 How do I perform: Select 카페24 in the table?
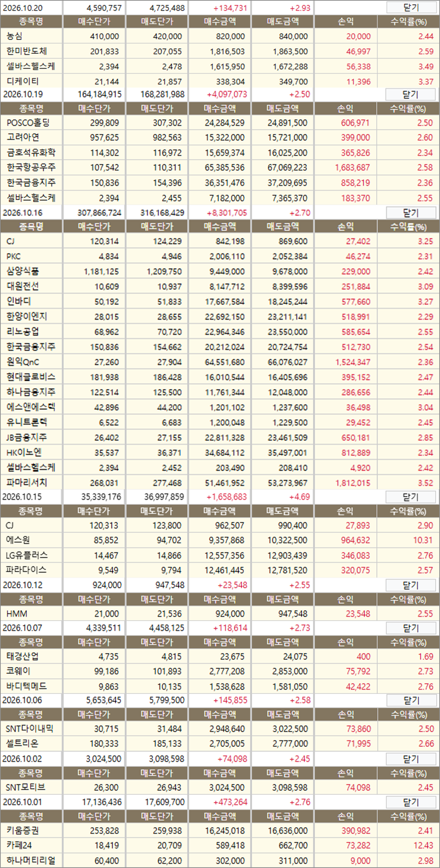[19, 845]
